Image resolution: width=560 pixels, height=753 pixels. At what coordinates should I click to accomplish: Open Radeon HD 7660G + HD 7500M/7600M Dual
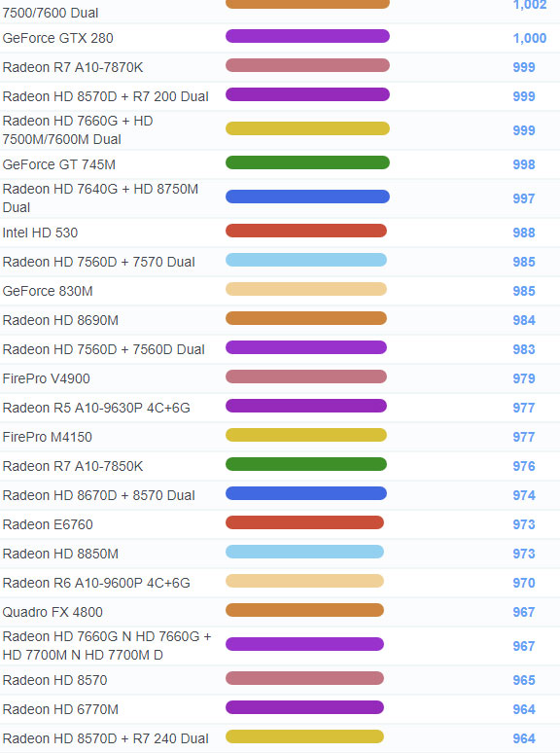pos(77,130)
